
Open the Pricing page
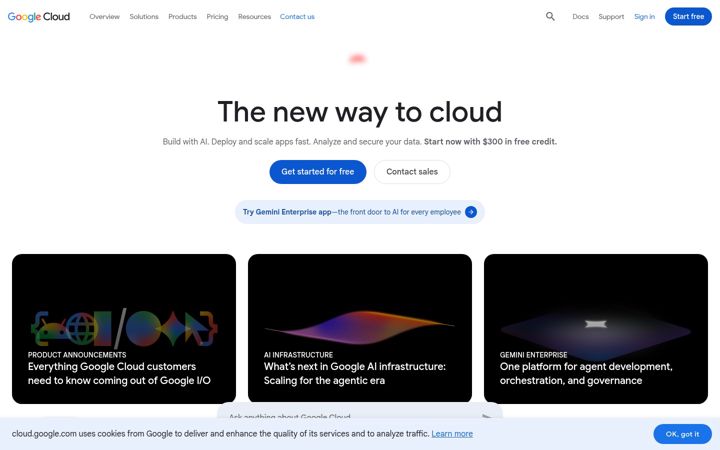click(217, 17)
